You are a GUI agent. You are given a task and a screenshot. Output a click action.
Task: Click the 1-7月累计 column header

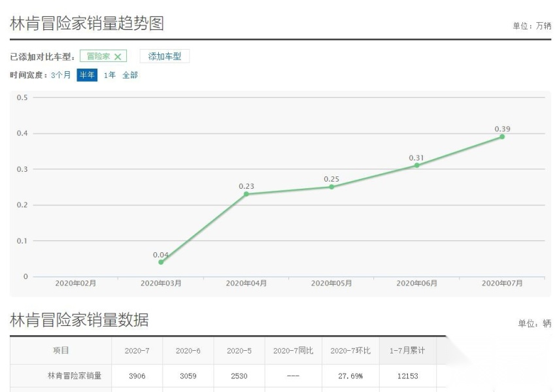coord(407,351)
